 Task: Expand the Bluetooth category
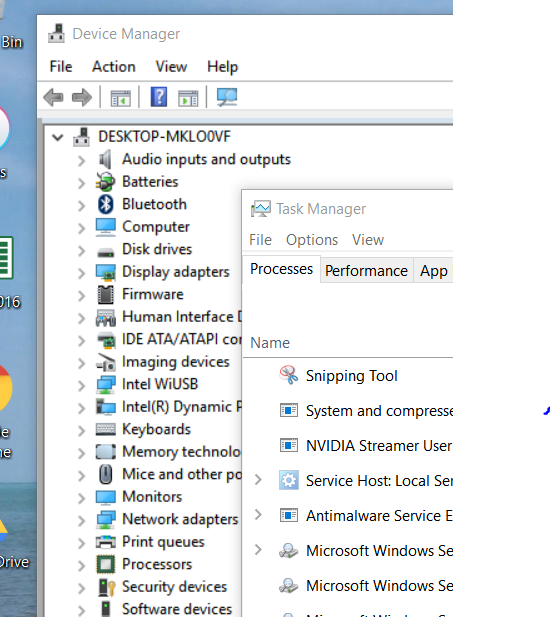point(81,205)
